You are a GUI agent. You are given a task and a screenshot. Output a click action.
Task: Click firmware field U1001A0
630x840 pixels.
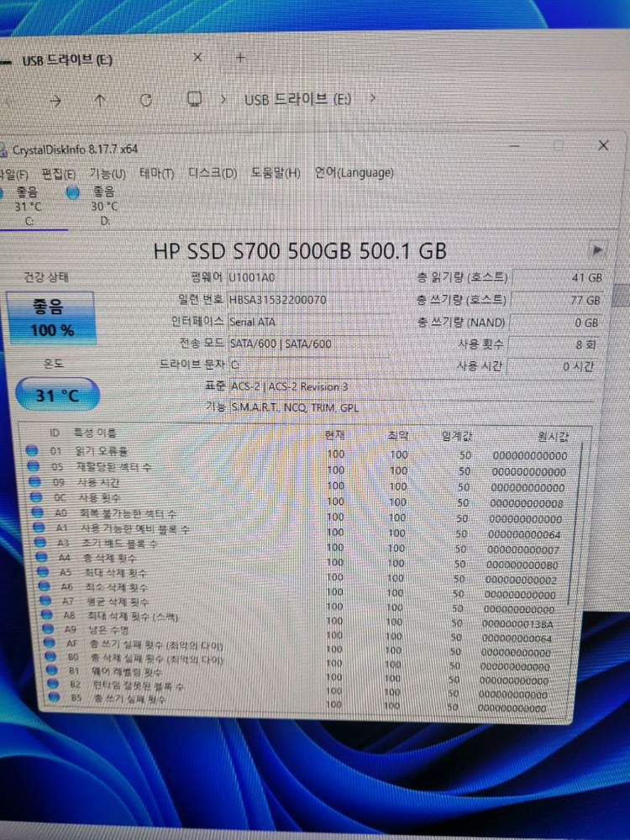point(308,277)
